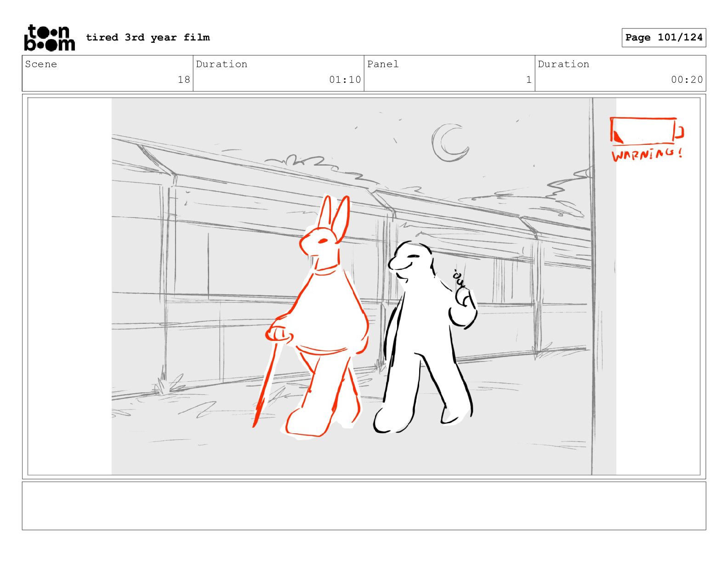Click the red 'WARNING!' handwritten text
The height and width of the screenshot is (563, 728).
(647, 154)
